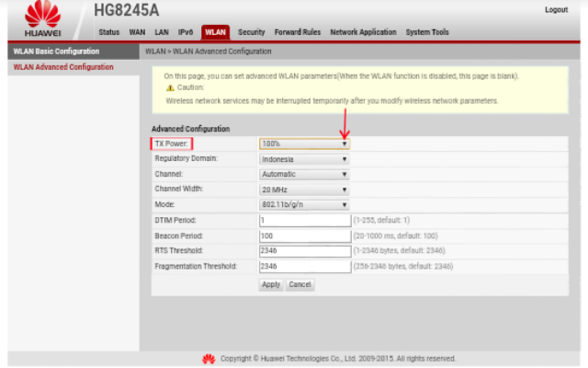This screenshot has height=368, width=588.
Task: Switch to the LAN tab
Action: (x=162, y=32)
